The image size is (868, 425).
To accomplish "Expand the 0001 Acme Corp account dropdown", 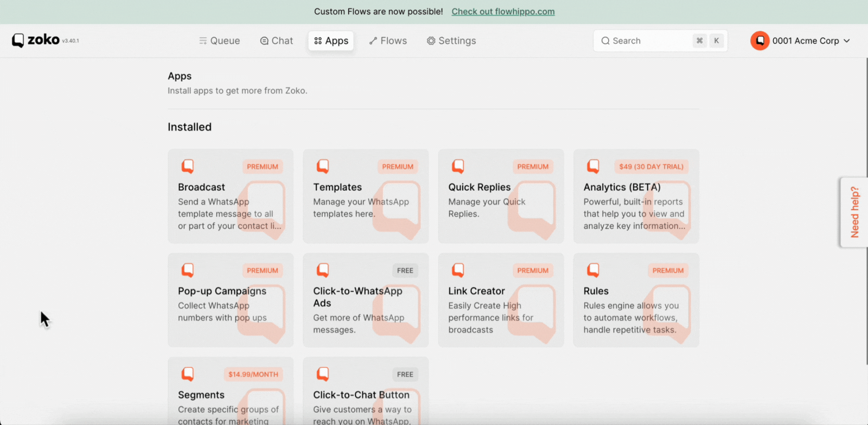I will pos(801,41).
